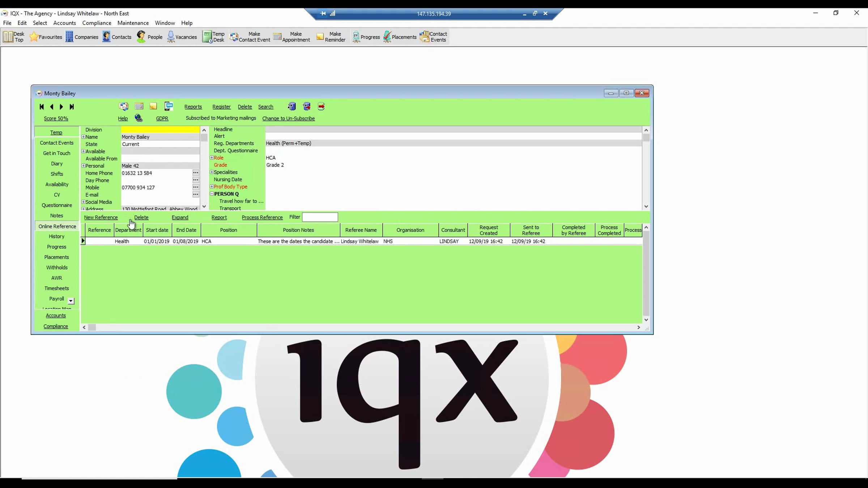The width and height of the screenshot is (868, 488).
Task: Click the yellow reminder note icon in the record window
Action: pyautogui.click(x=153, y=106)
